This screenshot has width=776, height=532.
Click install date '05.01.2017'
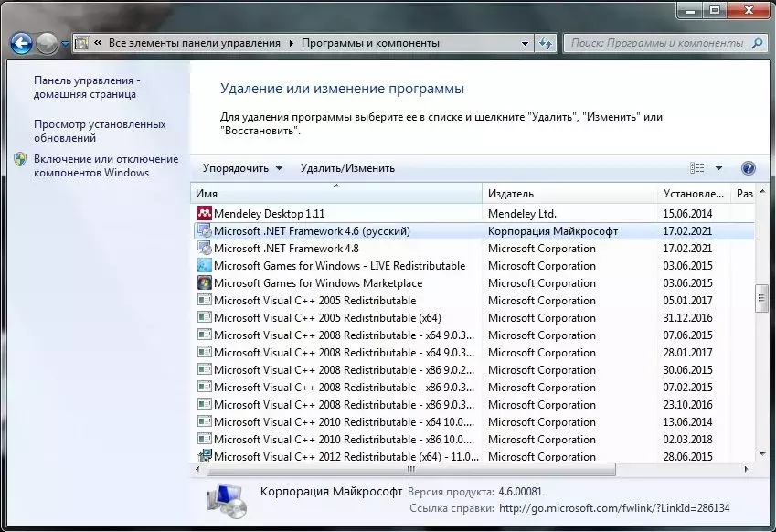[687, 301]
